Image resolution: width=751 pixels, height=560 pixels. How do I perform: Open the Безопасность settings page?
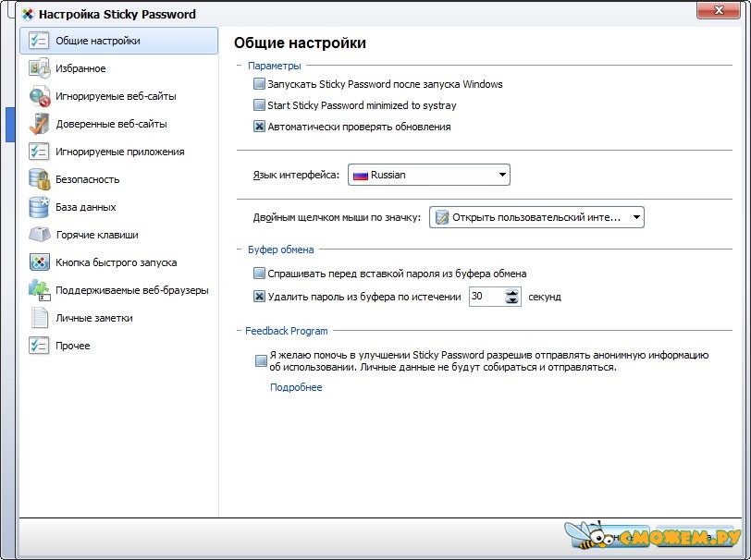click(x=118, y=179)
